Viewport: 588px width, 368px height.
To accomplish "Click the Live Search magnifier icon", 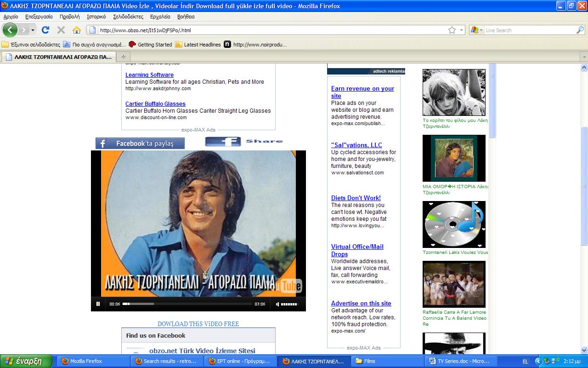I will (x=580, y=30).
